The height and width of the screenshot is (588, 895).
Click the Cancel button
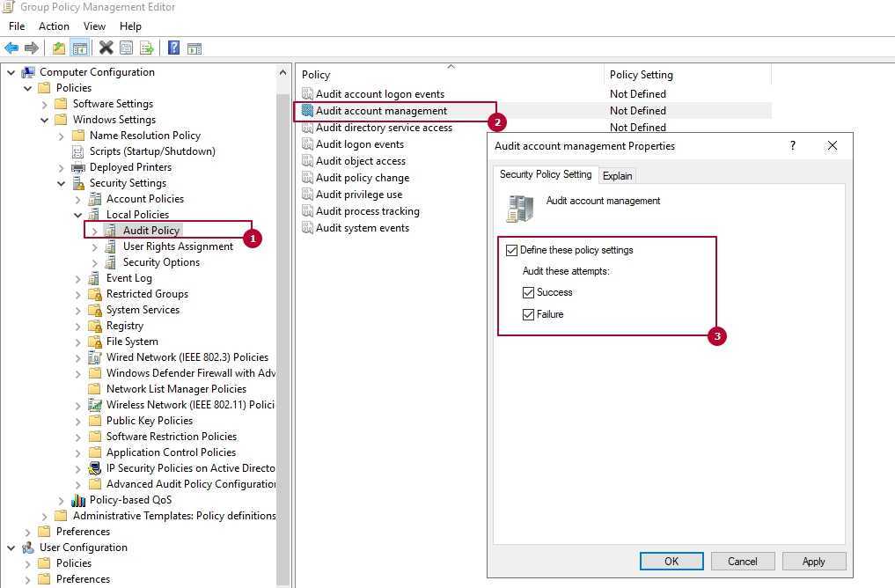click(x=742, y=562)
